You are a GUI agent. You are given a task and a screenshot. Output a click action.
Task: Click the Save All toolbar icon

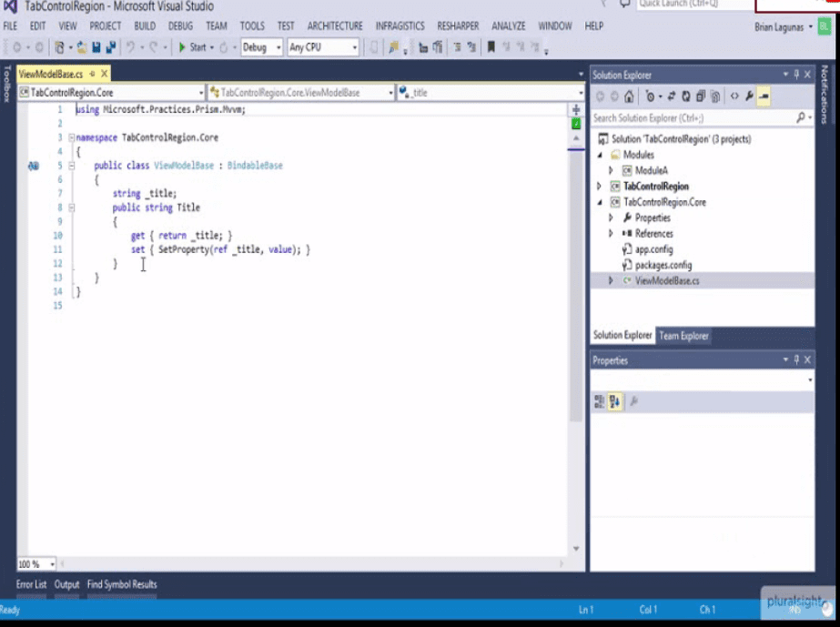pos(111,47)
